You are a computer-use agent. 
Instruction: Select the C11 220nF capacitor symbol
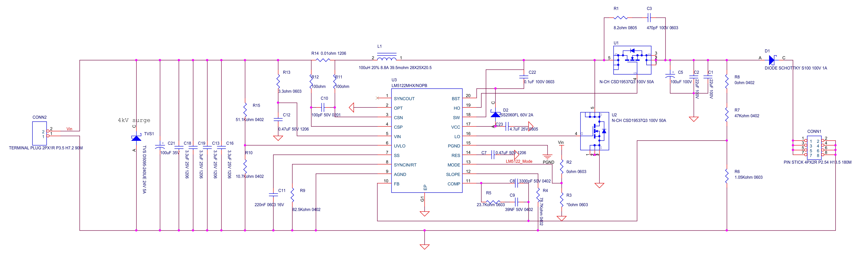click(273, 195)
